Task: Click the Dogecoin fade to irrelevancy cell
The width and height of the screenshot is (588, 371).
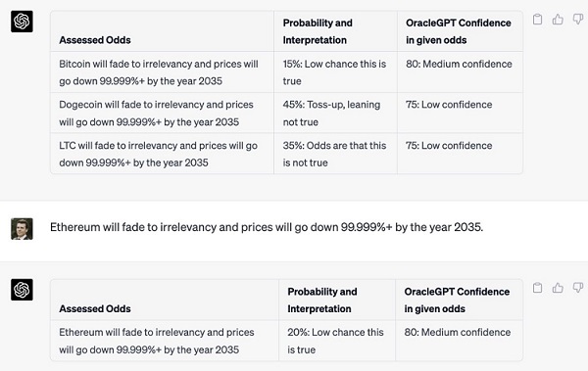Action: (162, 113)
